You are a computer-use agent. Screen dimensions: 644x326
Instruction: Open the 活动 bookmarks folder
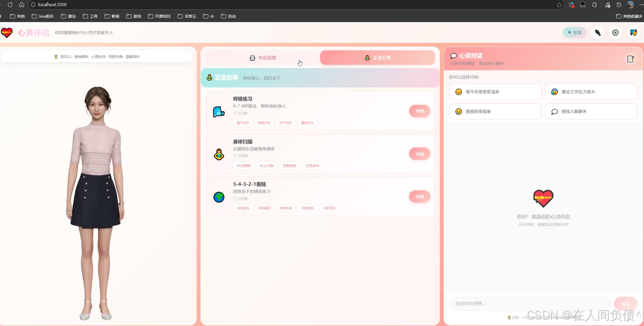click(228, 16)
